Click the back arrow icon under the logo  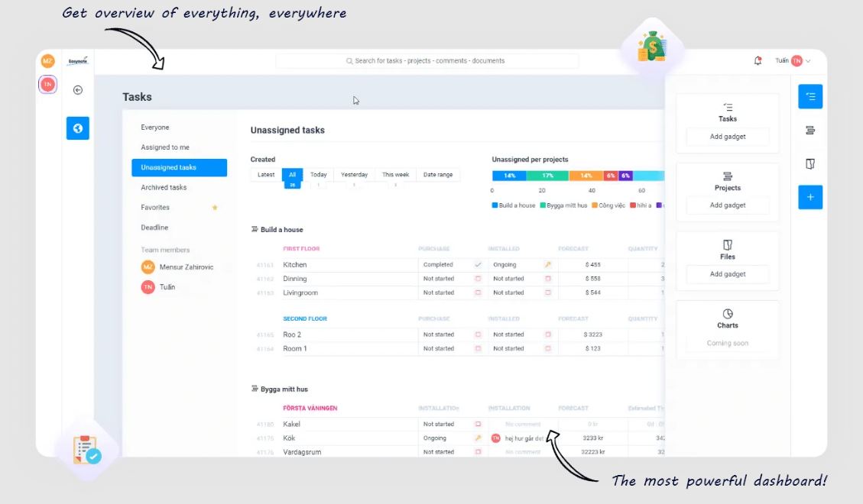click(x=77, y=89)
